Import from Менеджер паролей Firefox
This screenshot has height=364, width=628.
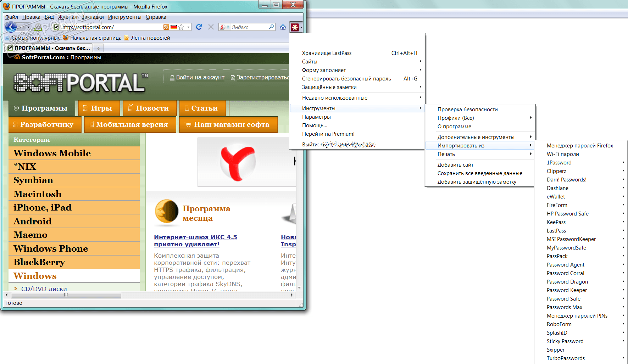coord(581,146)
